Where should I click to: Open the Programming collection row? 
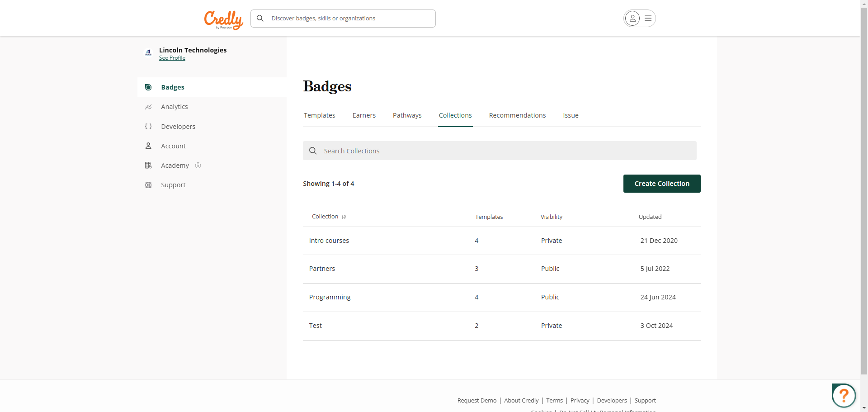[330, 297]
